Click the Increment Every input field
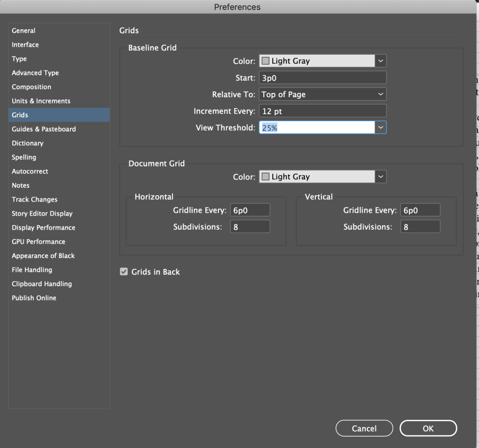This screenshot has width=479, height=448. tap(323, 111)
